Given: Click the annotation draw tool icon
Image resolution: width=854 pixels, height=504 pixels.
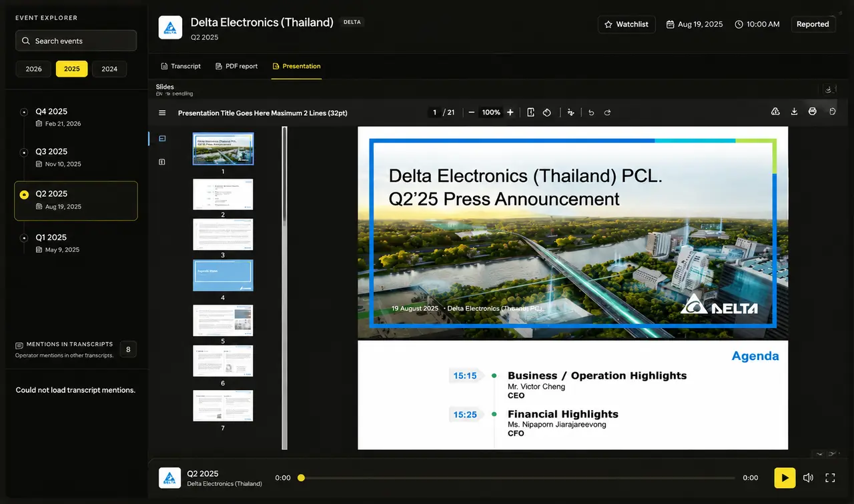Looking at the screenshot, I should point(571,113).
